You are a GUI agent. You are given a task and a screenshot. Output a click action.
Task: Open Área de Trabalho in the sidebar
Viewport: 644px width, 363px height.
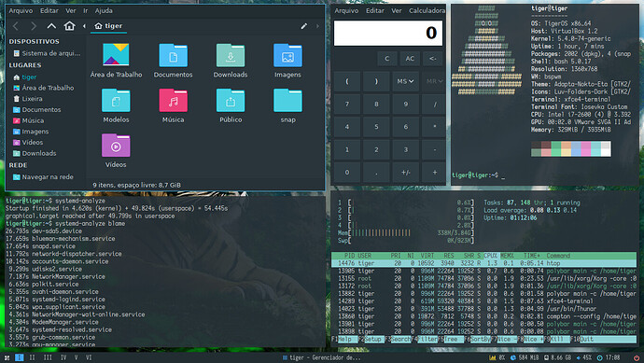click(x=44, y=88)
